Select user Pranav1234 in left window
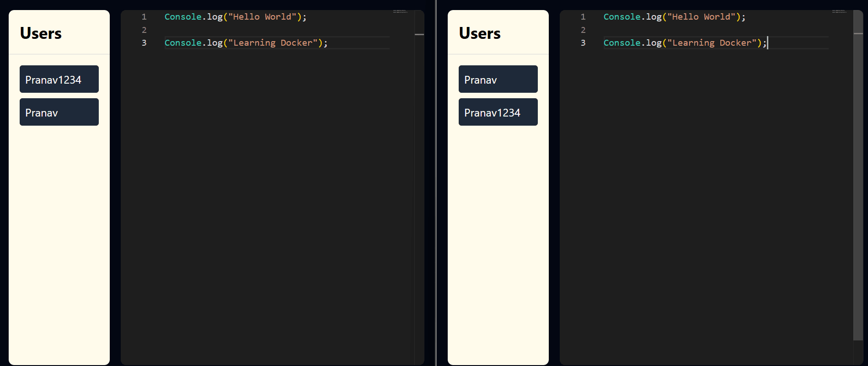This screenshot has width=868, height=366. tap(59, 79)
